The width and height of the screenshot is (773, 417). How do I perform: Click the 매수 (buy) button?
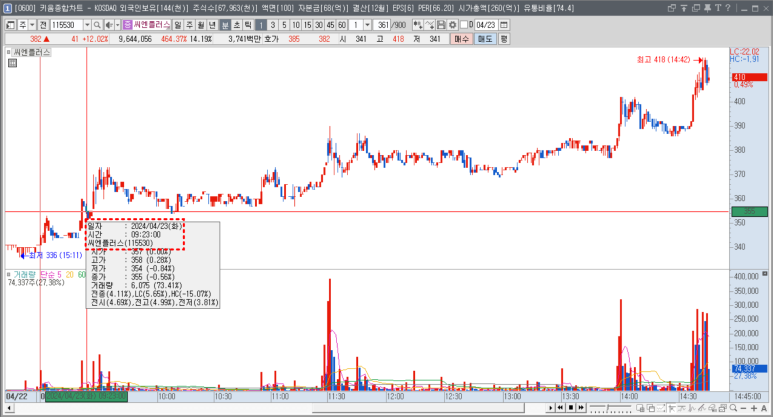click(x=461, y=39)
